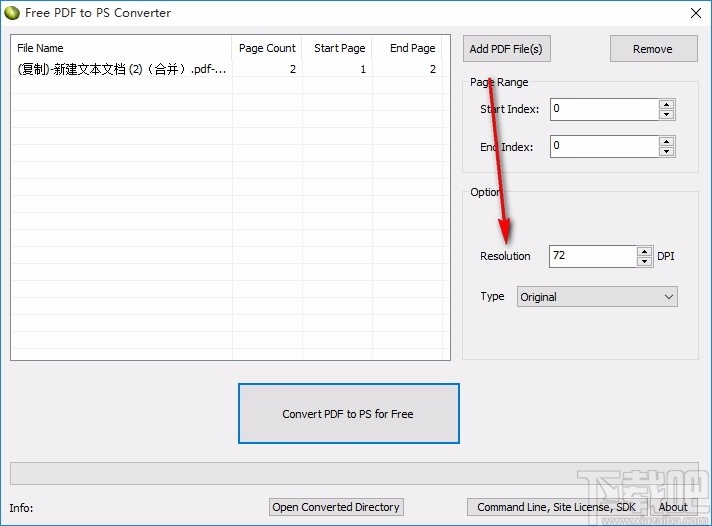Click into the End Index input field
This screenshot has height=526, width=712.
pos(604,146)
